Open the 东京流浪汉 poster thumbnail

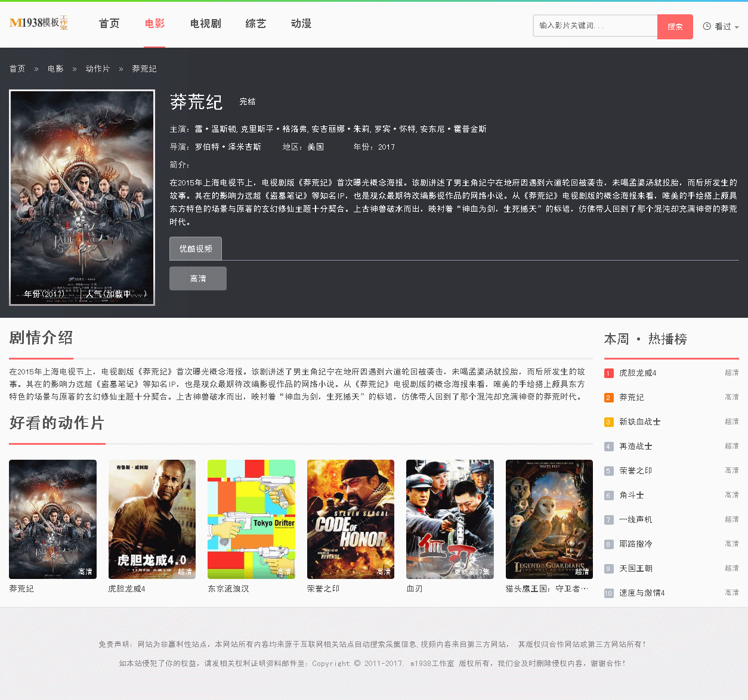tap(251, 519)
